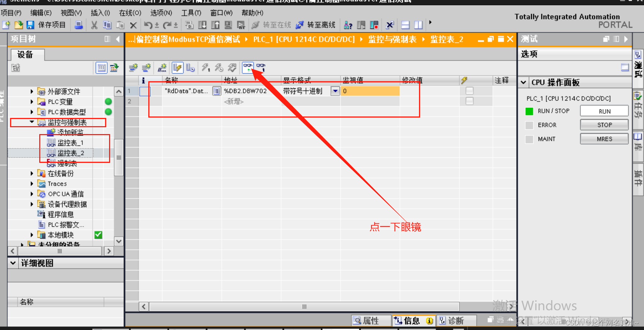Toggle advanced settings columns icon
This screenshot has height=330, width=644.
tap(190, 67)
